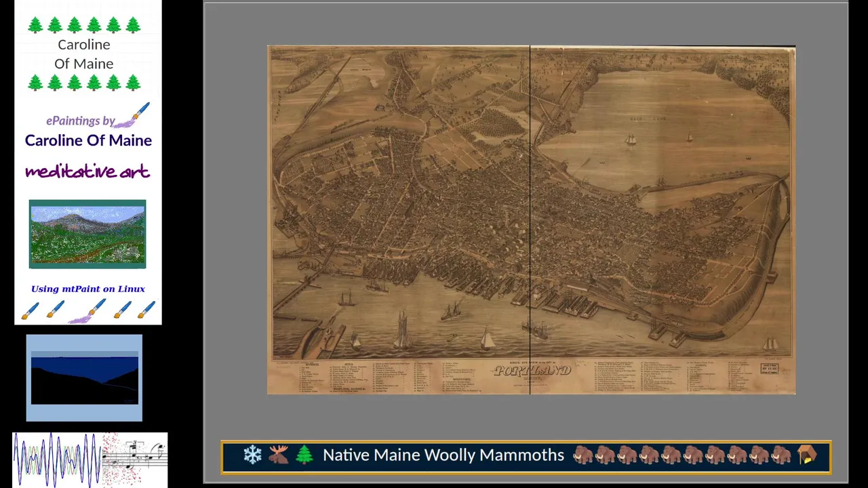Click the "Using mtPaint on Linux" caption
This screenshot has height=488, width=868.
pyautogui.click(x=88, y=289)
